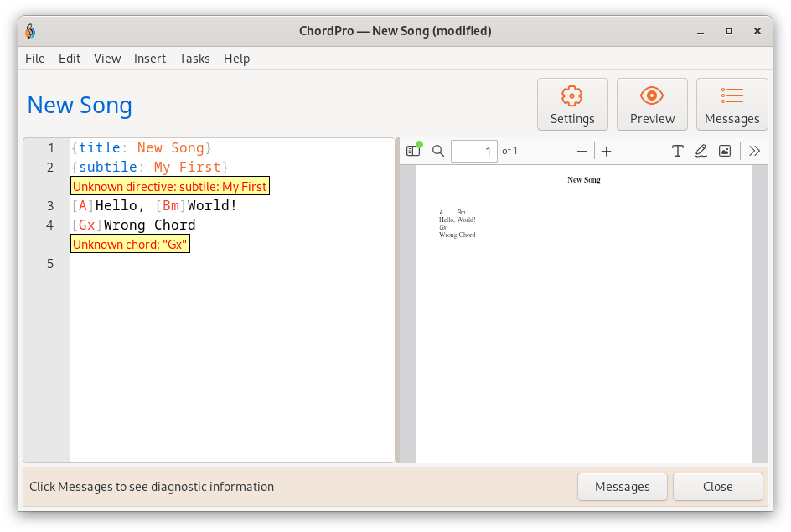Maximize the ChordPro window
791x532 pixels.
(x=728, y=31)
